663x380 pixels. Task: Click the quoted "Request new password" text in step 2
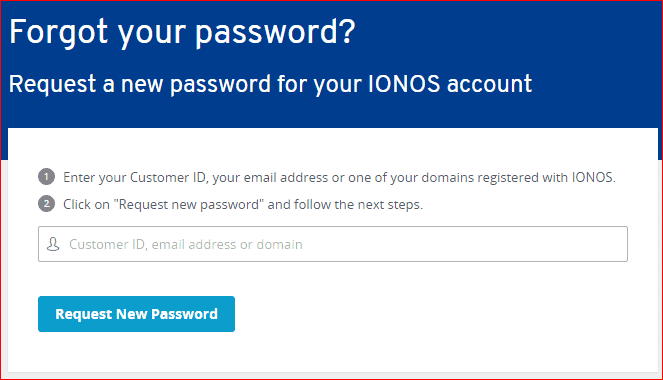click(189, 205)
